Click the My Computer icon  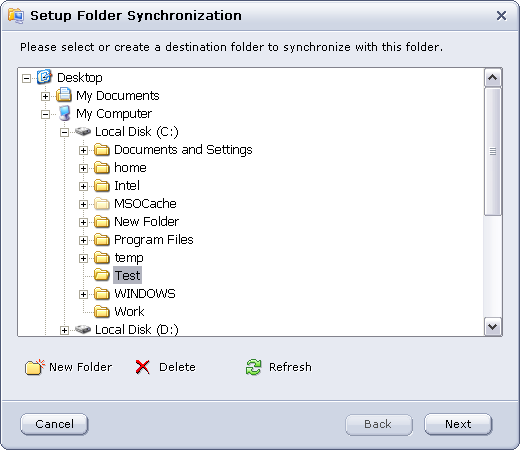point(64,113)
